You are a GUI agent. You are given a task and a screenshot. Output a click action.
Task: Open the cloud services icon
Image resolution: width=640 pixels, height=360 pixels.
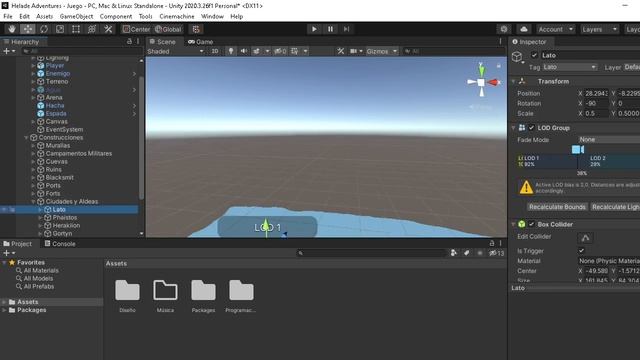coord(524,29)
